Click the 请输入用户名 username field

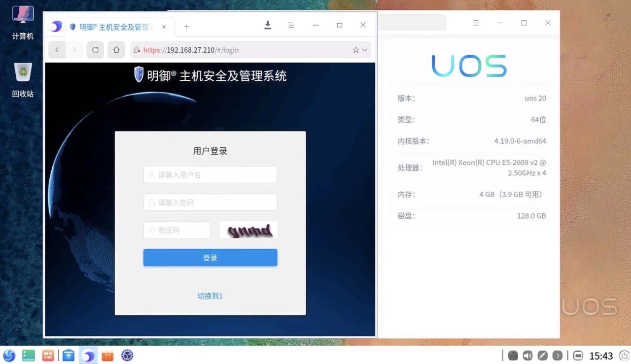point(210,174)
